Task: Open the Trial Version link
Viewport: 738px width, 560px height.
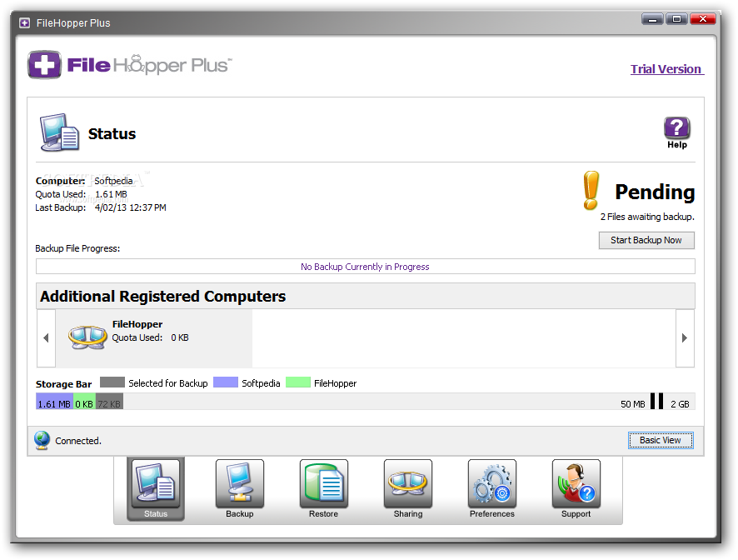Action: 667,69
